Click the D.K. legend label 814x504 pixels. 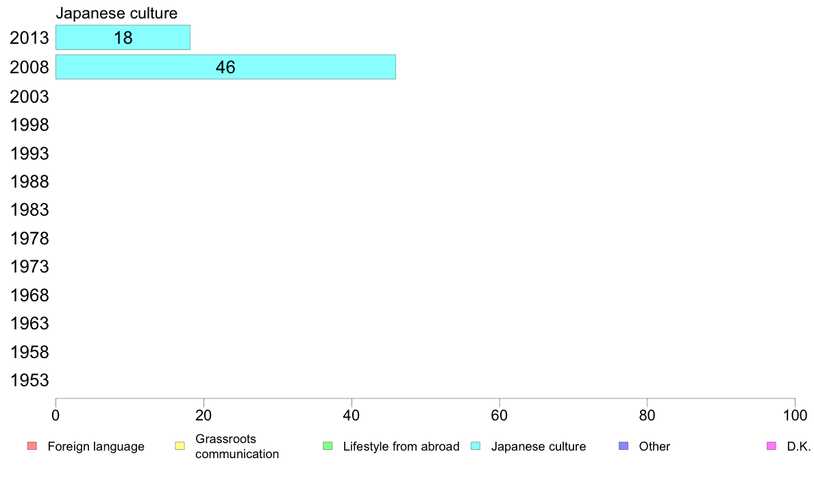(798, 446)
